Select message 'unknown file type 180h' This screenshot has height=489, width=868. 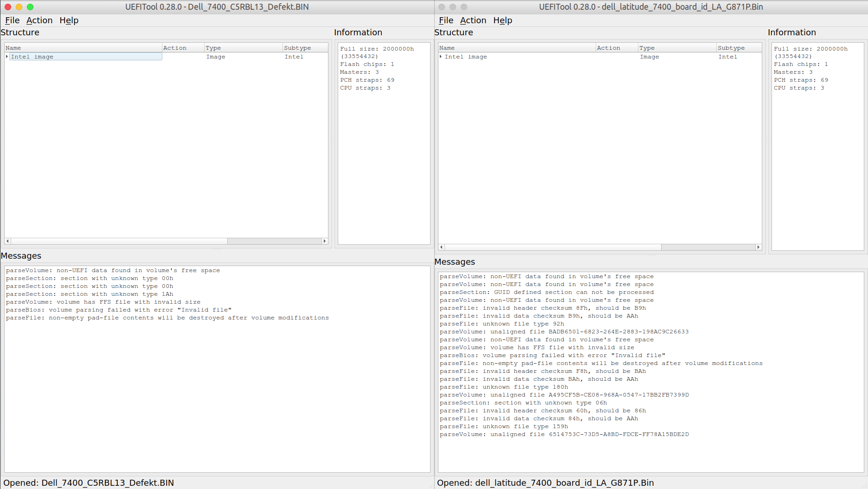[x=504, y=387]
